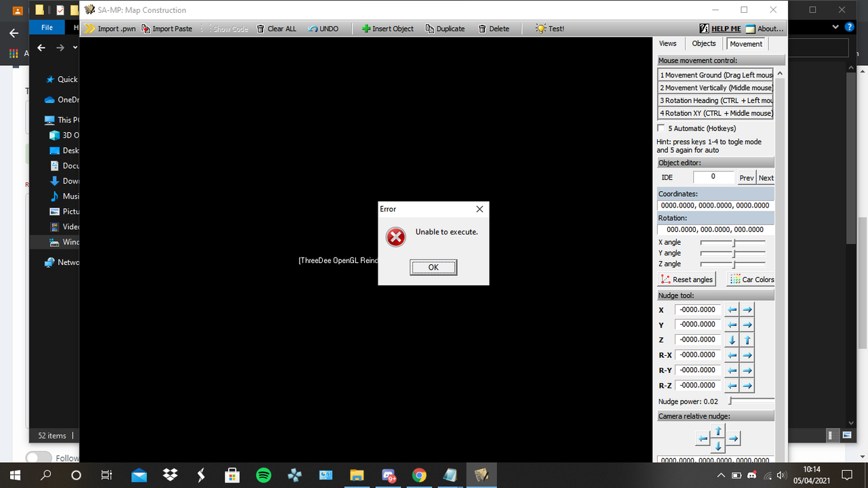Viewport: 868px width, 488px height.
Task: Click the Delete toolbar button
Action: pyautogui.click(x=494, y=28)
